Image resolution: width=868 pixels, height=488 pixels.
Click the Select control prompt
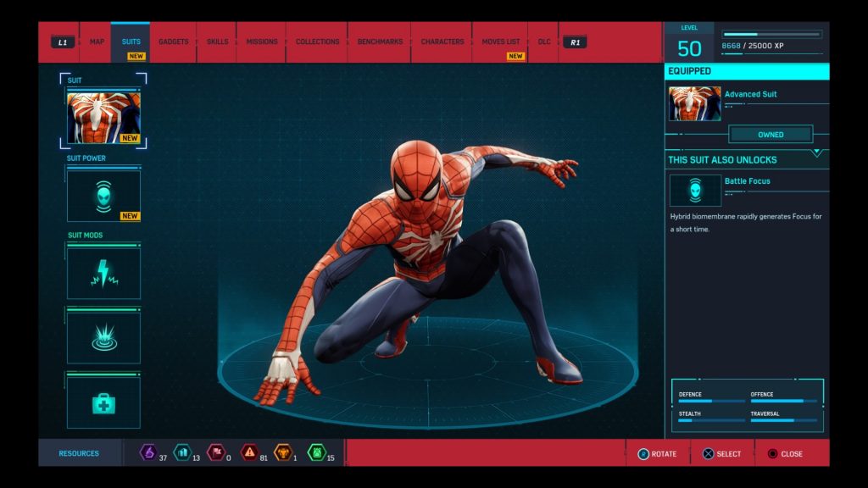(722, 454)
